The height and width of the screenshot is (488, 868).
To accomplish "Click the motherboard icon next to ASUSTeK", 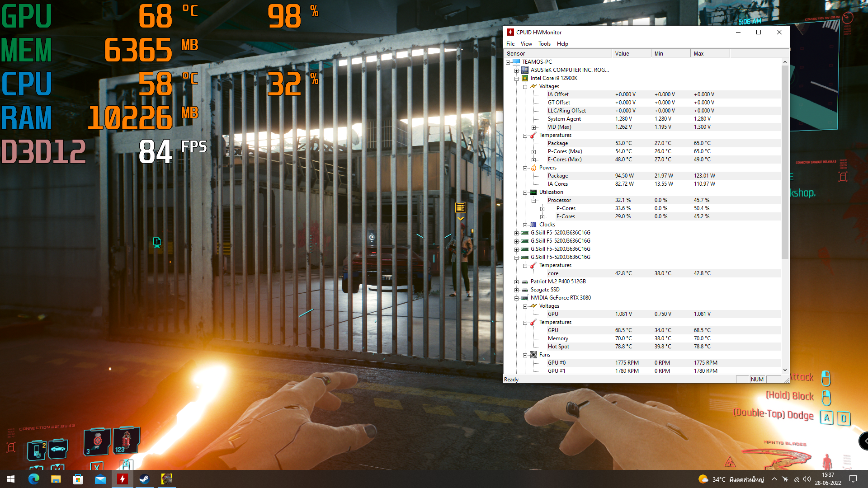I will 525,70.
